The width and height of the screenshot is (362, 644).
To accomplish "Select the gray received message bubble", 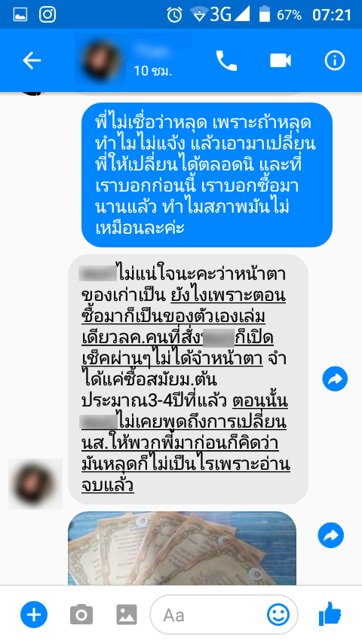I will 188,379.
